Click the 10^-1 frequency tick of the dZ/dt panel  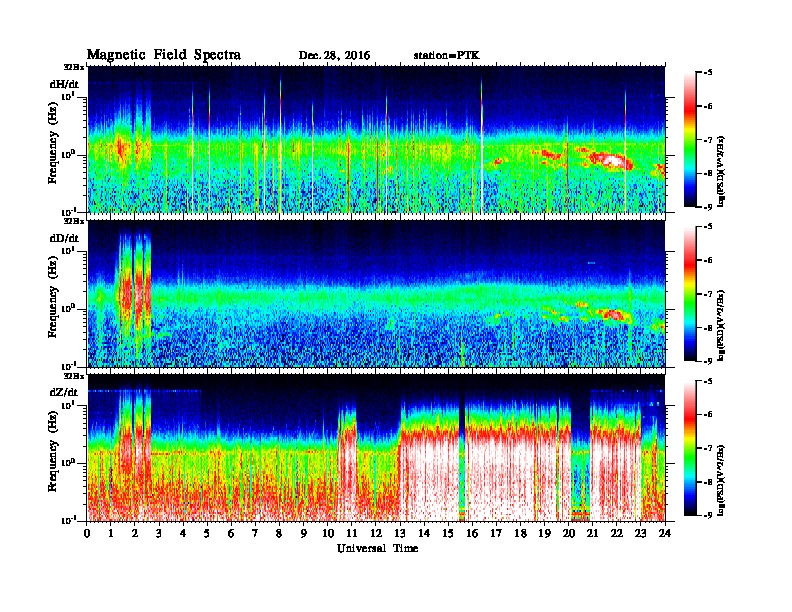(x=69, y=520)
